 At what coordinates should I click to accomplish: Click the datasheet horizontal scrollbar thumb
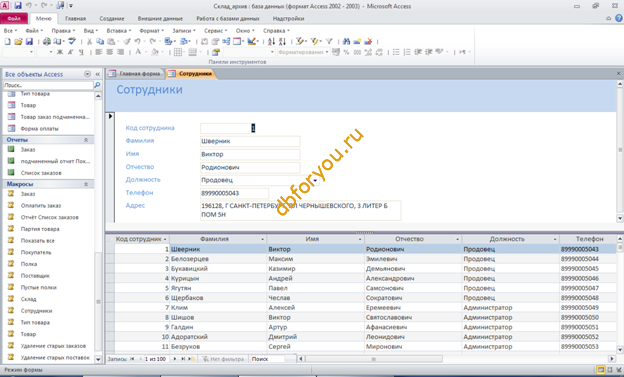[374, 359]
